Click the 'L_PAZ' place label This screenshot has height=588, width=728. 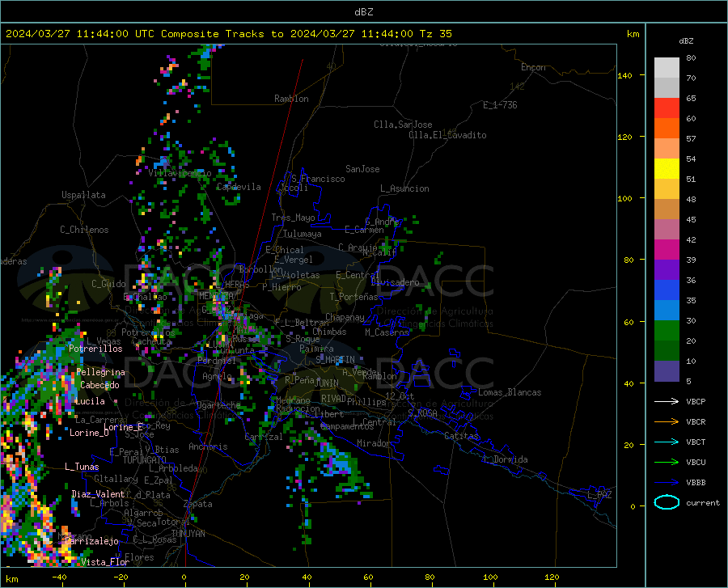click(x=599, y=495)
